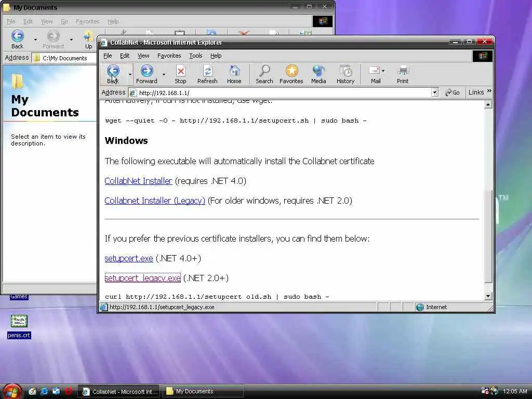Click 'Select an item to view its description' text

point(48,140)
